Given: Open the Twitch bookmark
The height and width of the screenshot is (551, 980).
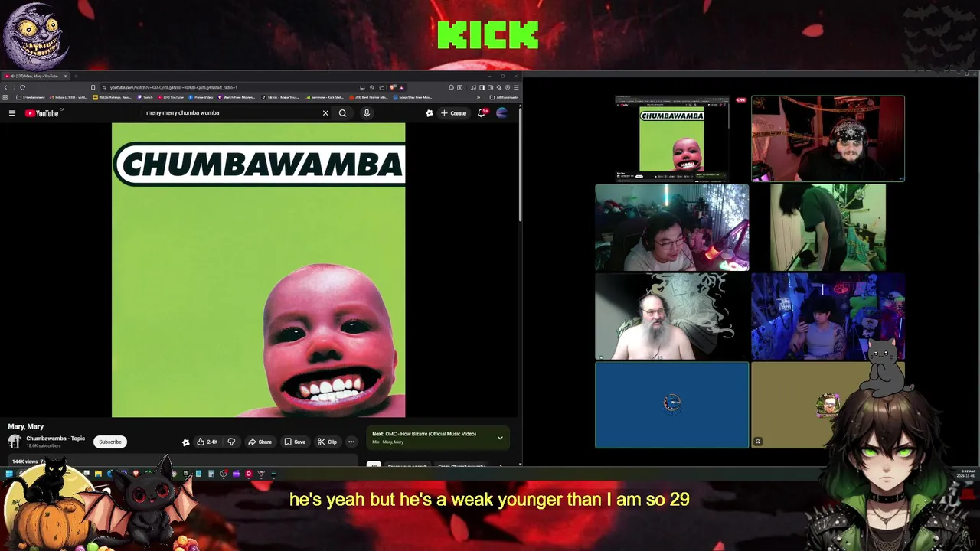Looking at the screenshot, I should (x=145, y=97).
